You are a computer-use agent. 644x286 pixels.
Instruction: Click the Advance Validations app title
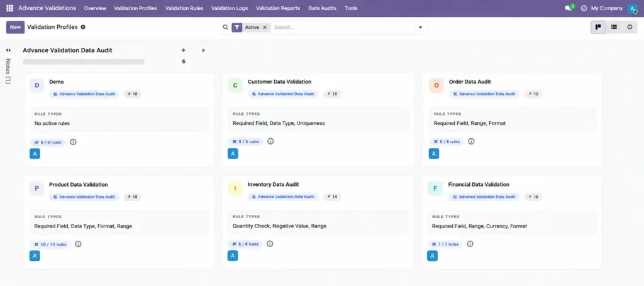click(x=47, y=8)
